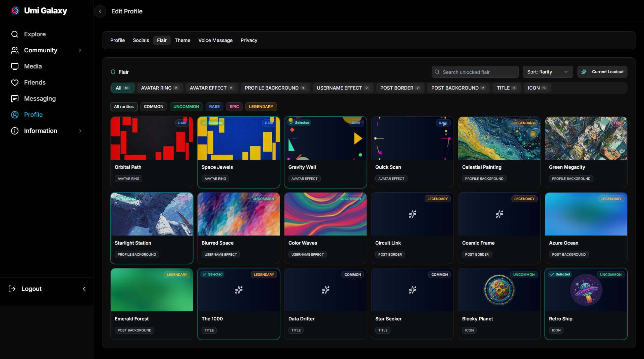644x359 pixels.
Task: Show the ICON category
Action: pyautogui.click(x=537, y=88)
